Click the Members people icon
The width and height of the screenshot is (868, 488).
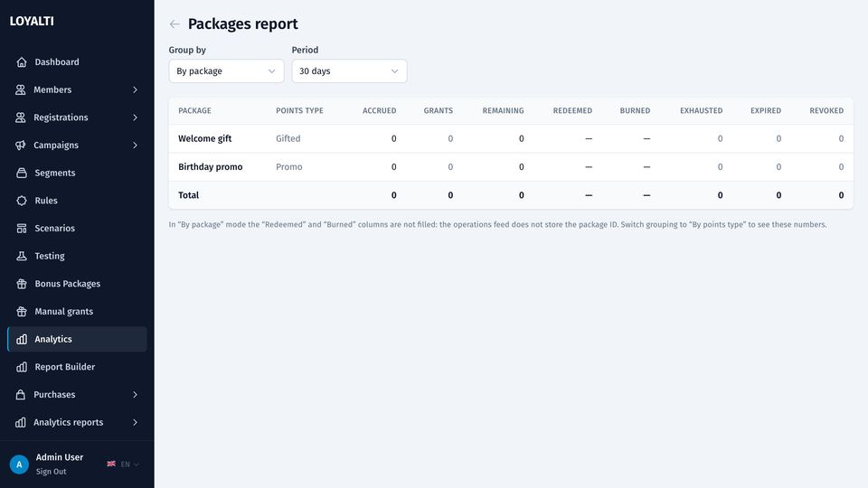coord(21,89)
